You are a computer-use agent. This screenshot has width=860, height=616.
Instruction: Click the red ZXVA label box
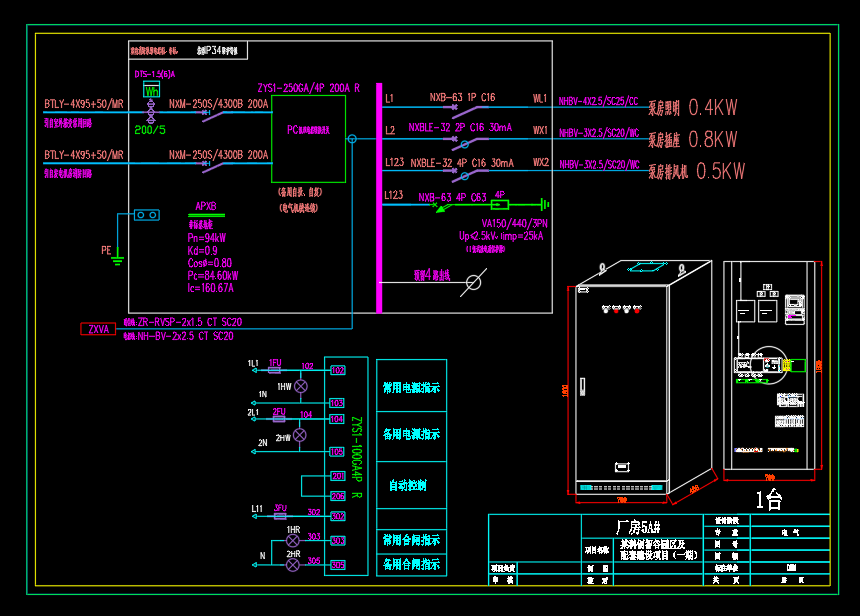(x=99, y=329)
